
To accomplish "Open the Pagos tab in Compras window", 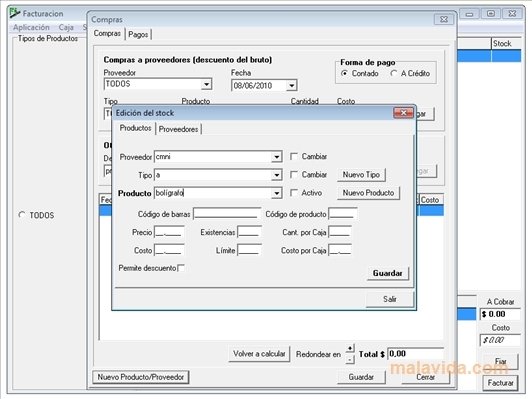I will [138, 34].
